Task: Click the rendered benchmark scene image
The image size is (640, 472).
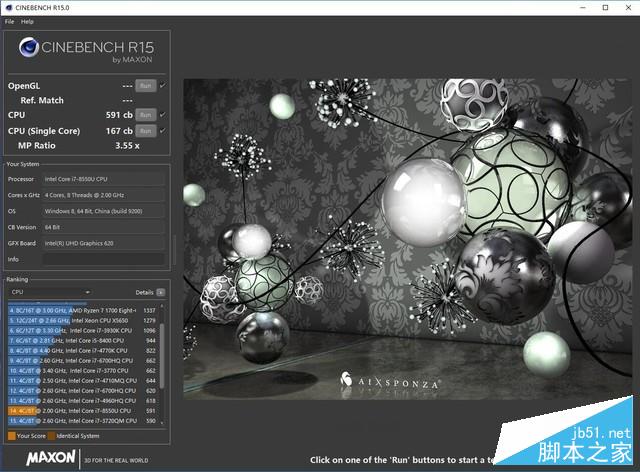Action: (x=407, y=239)
